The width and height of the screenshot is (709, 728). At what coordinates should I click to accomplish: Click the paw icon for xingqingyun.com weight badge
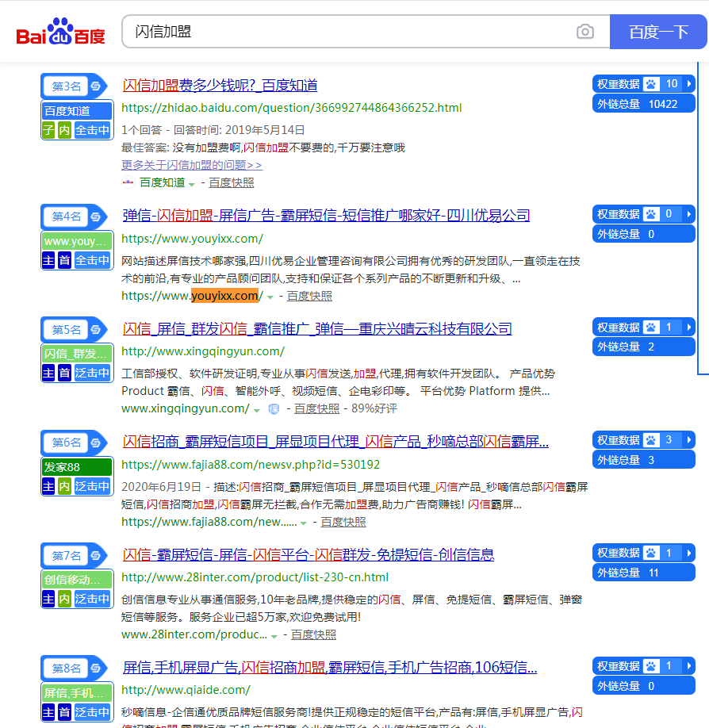[651, 328]
